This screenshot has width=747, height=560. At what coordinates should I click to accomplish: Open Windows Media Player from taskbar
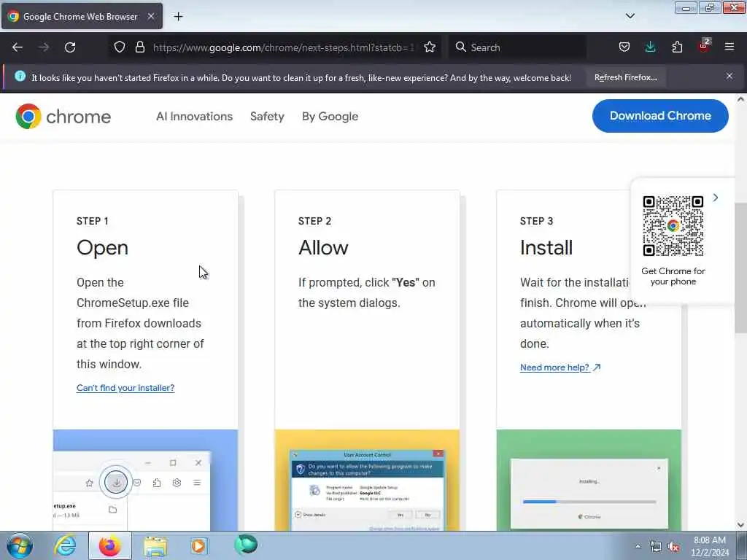[200, 545]
